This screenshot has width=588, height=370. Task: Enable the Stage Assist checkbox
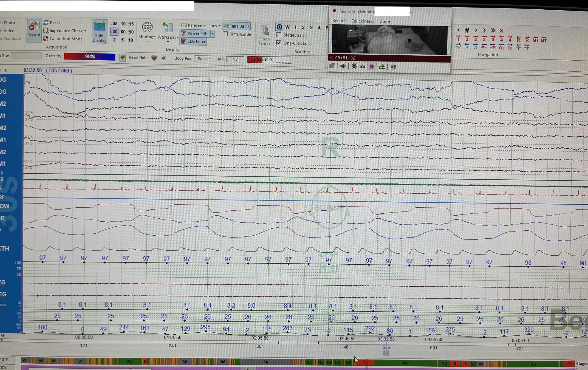[x=279, y=35]
